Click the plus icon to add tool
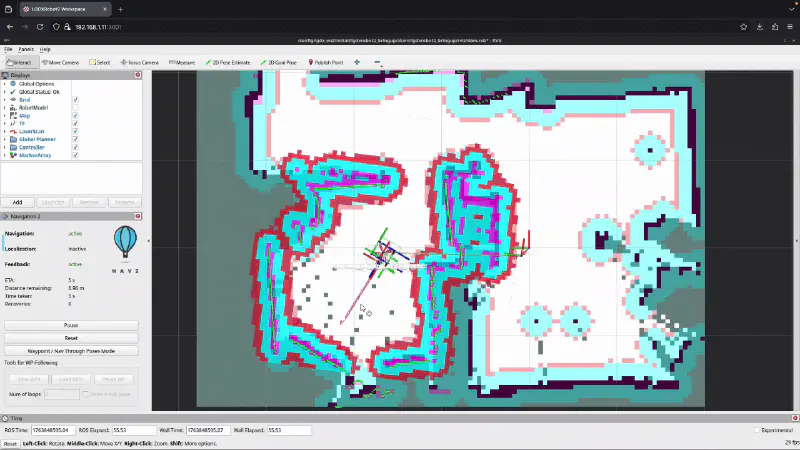Screen dimensions: 800x450 pos(357,62)
